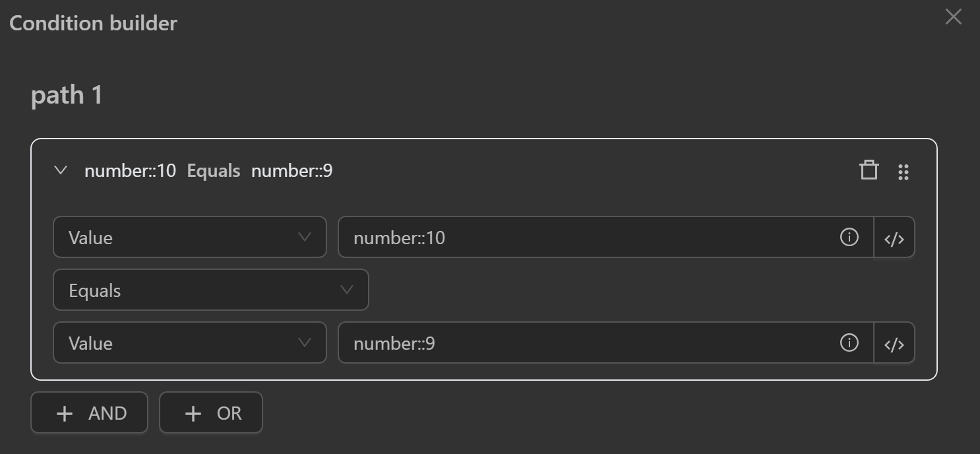980x454 pixels.
Task: Open the expression editor for number::9
Action: 894,342
